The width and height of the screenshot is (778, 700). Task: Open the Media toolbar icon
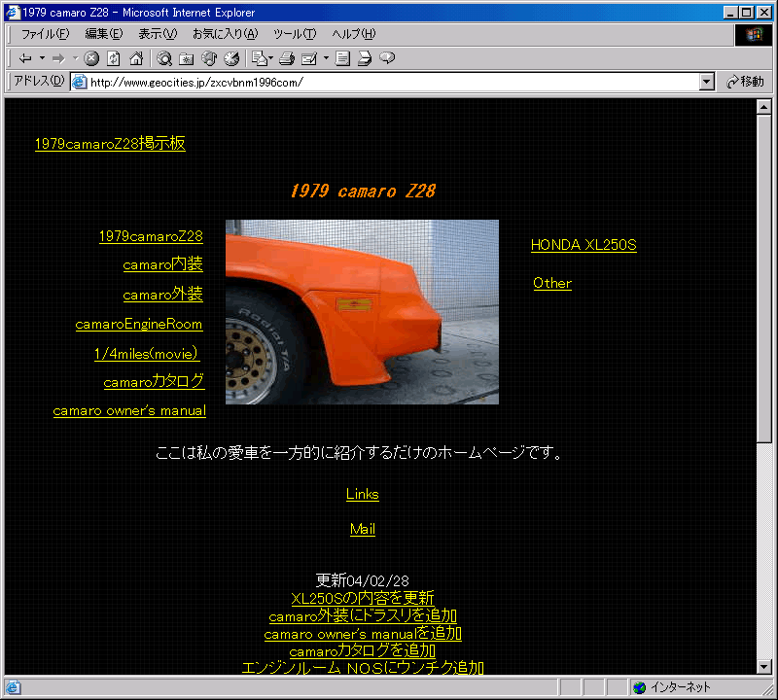point(209,58)
